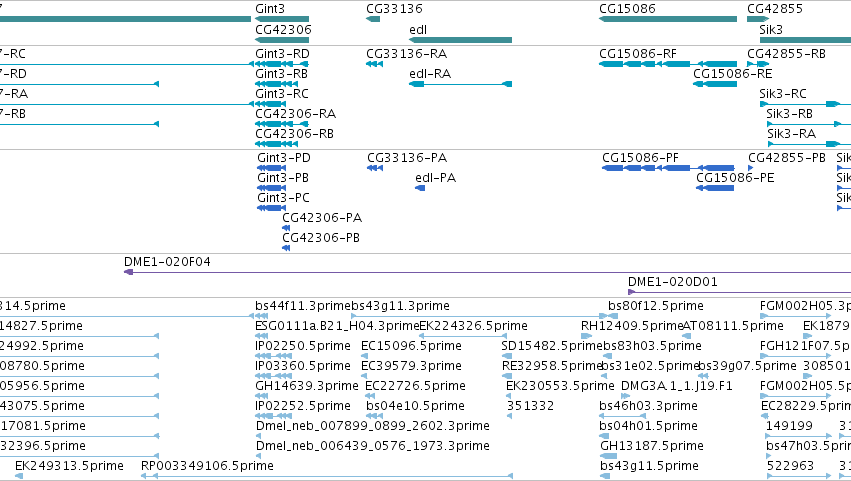
Task: Select the Gint3-RB transcript label
Action: (281, 74)
